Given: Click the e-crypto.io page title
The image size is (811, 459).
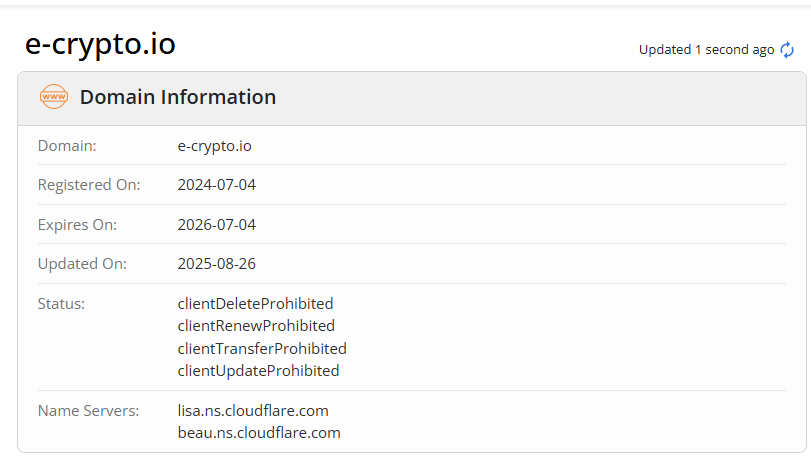Looking at the screenshot, I should [x=100, y=45].
